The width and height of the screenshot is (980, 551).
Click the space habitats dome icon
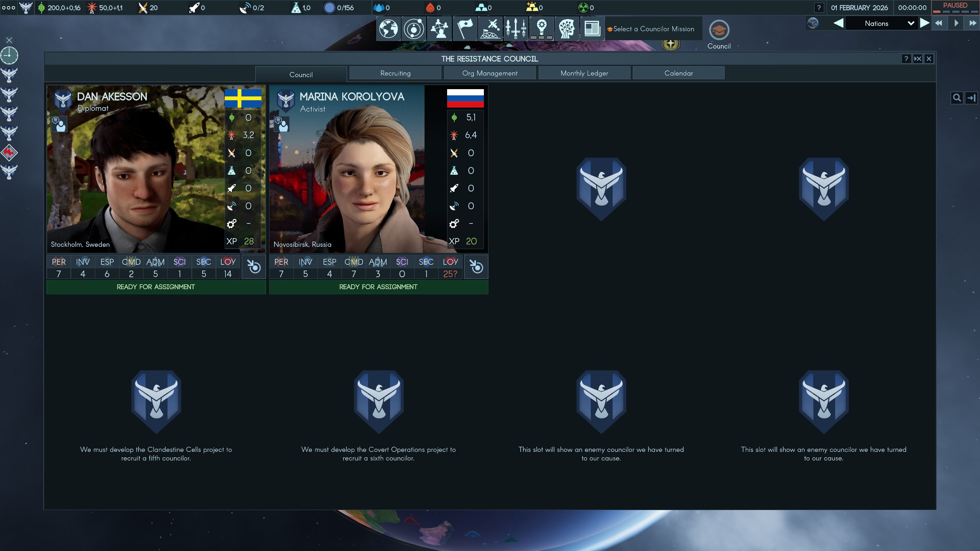pos(490,29)
